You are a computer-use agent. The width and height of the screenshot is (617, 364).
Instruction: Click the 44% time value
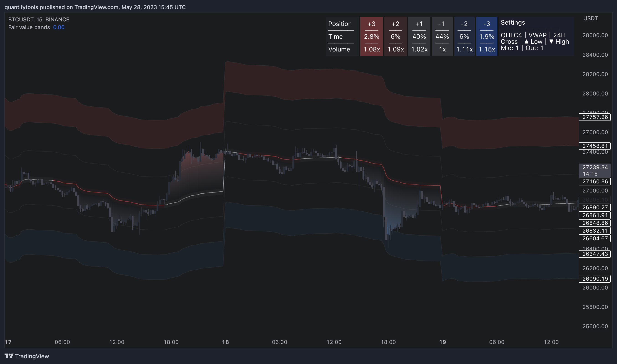click(442, 36)
